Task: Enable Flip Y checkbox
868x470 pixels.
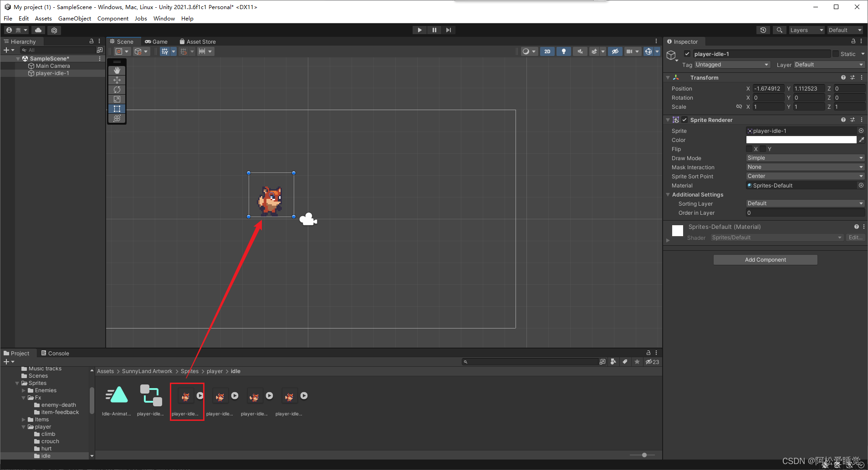Action: 763,149
